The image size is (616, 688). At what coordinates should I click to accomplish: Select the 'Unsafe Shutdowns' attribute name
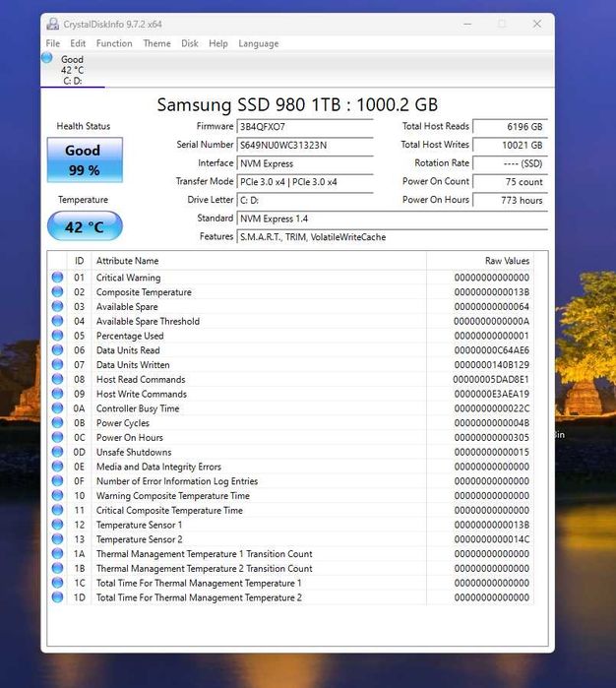pyautogui.click(x=134, y=452)
